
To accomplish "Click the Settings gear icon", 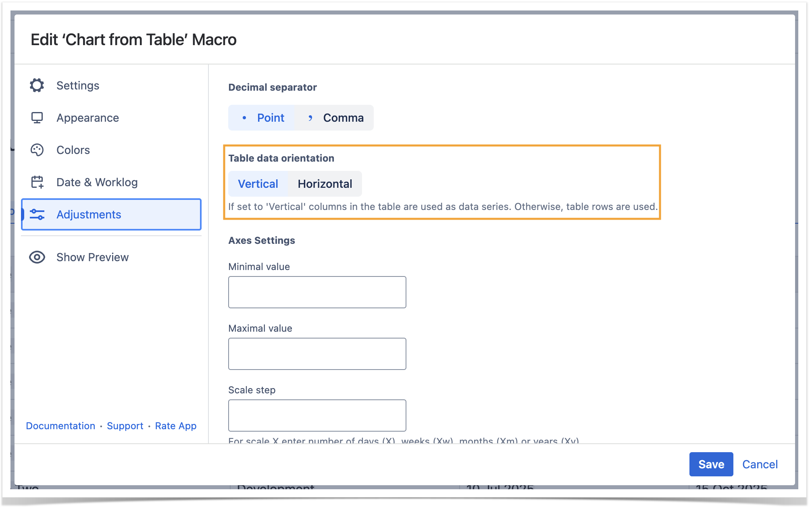I will click(x=37, y=85).
